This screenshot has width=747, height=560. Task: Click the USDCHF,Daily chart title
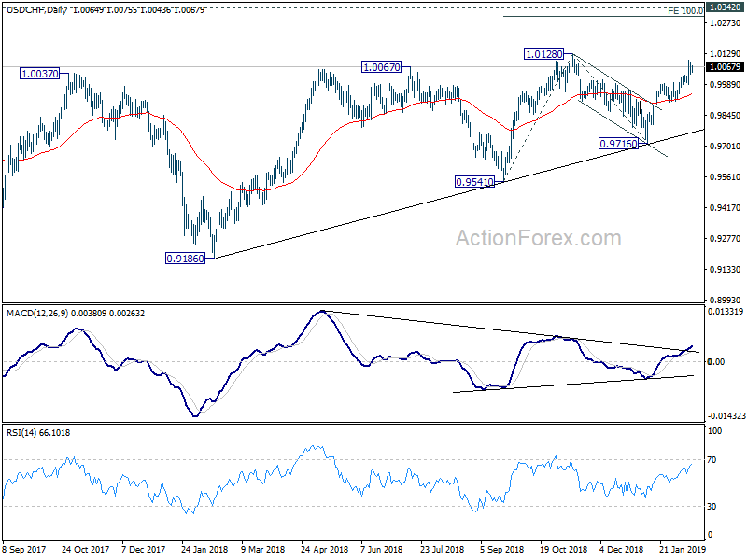pyautogui.click(x=36, y=9)
